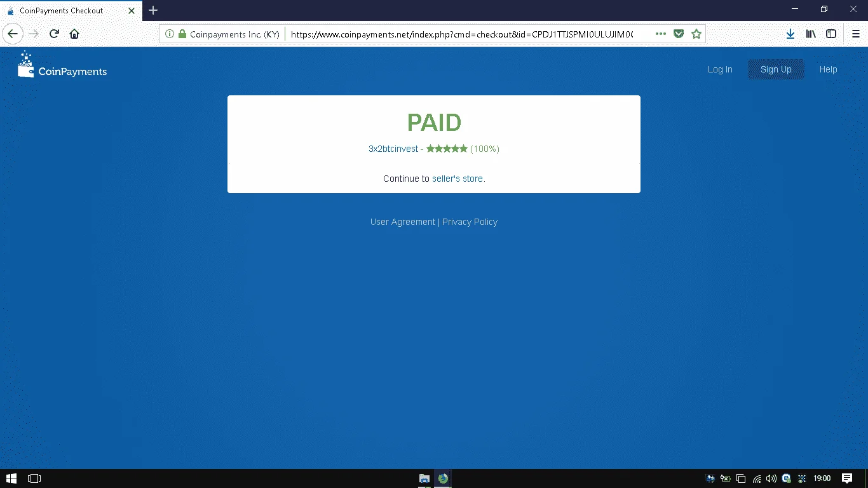
Task: Click the Firefox taskbar icon
Action: click(x=443, y=478)
